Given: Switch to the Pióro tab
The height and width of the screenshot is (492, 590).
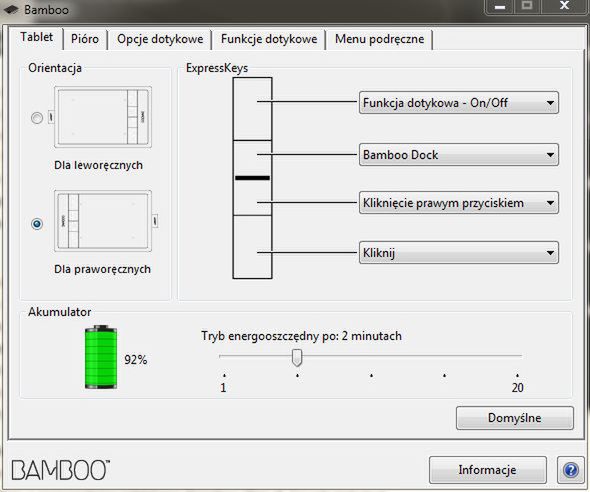Looking at the screenshot, I should click(85, 39).
